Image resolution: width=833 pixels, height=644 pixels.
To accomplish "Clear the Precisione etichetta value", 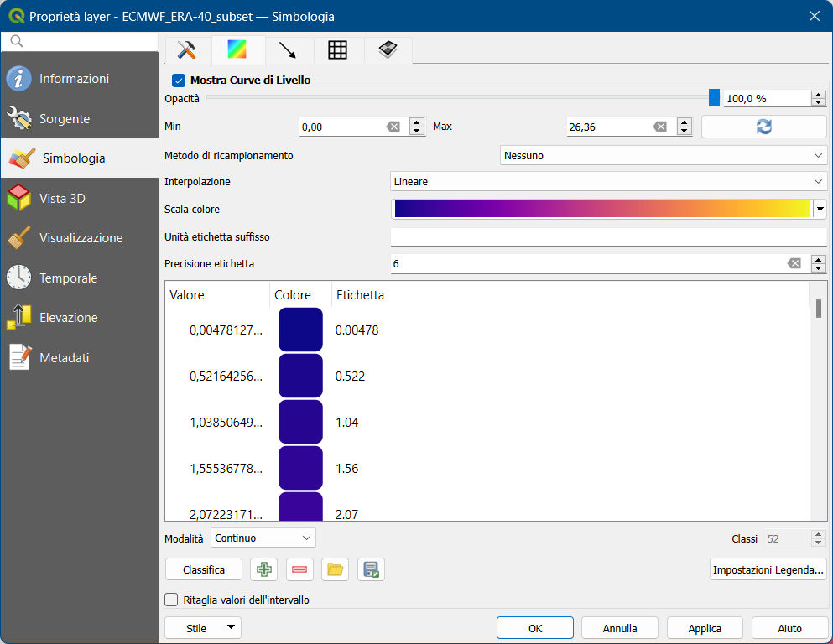I will click(x=794, y=263).
